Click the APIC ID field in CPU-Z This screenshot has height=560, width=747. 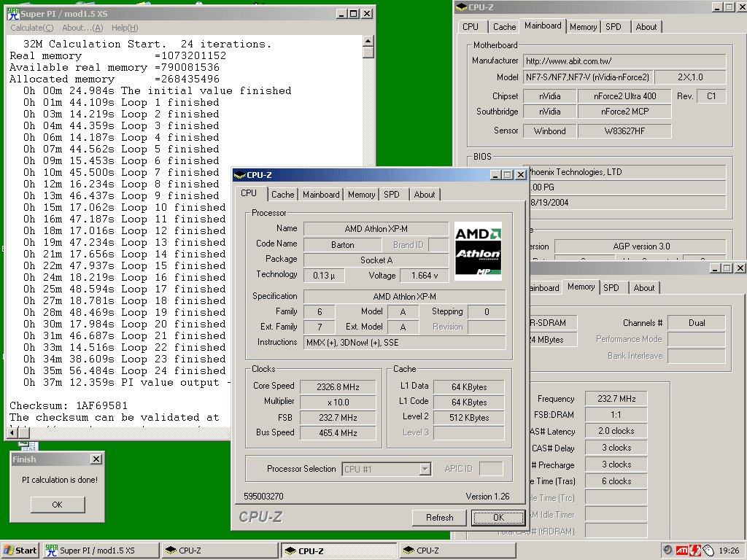491,469
